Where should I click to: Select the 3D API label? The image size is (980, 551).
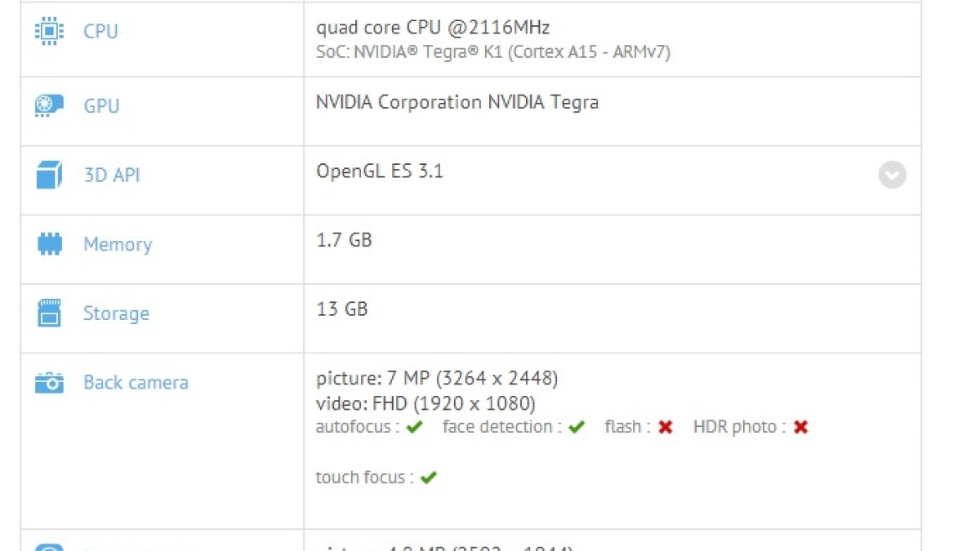tap(111, 176)
